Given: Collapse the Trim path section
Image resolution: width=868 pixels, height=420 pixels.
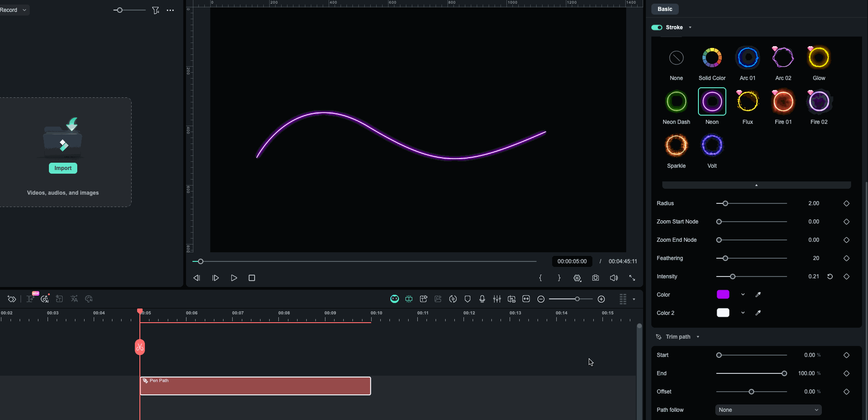Looking at the screenshot, I should [x=698, y=336].
